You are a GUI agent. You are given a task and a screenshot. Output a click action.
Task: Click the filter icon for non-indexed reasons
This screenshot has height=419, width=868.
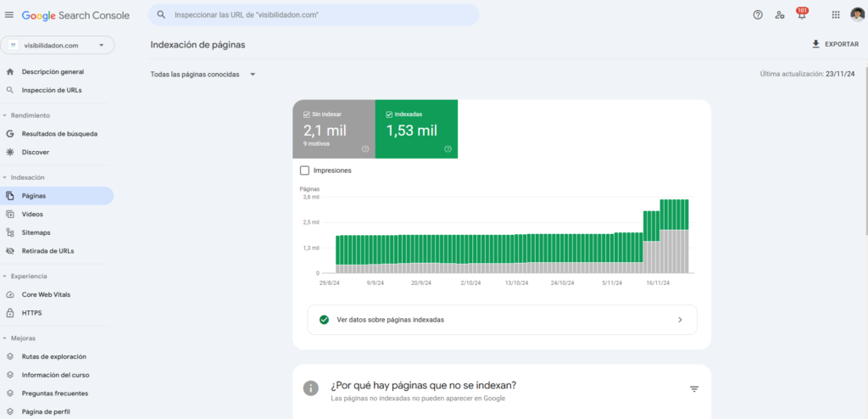tap(693, 388)
